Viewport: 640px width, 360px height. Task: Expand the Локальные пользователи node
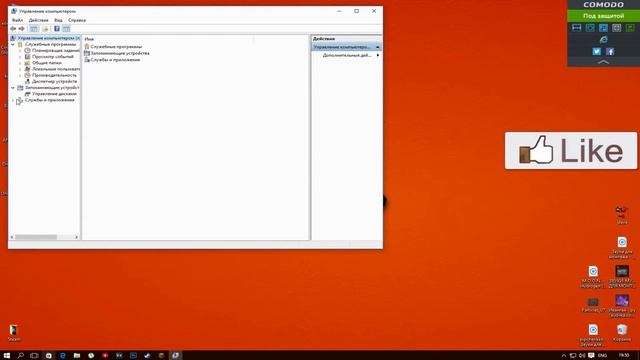(x=20, y=69)
